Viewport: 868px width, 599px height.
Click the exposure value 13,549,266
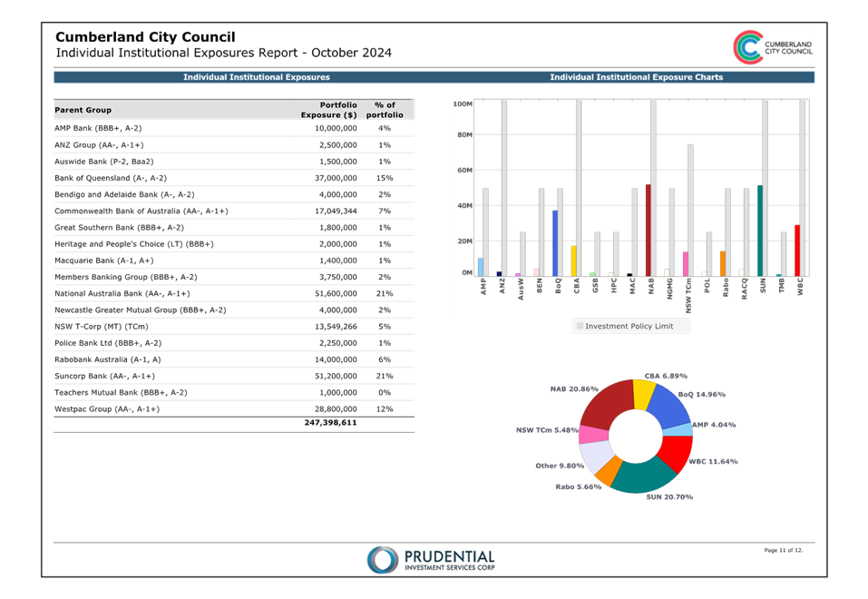[x=336, y=327]
